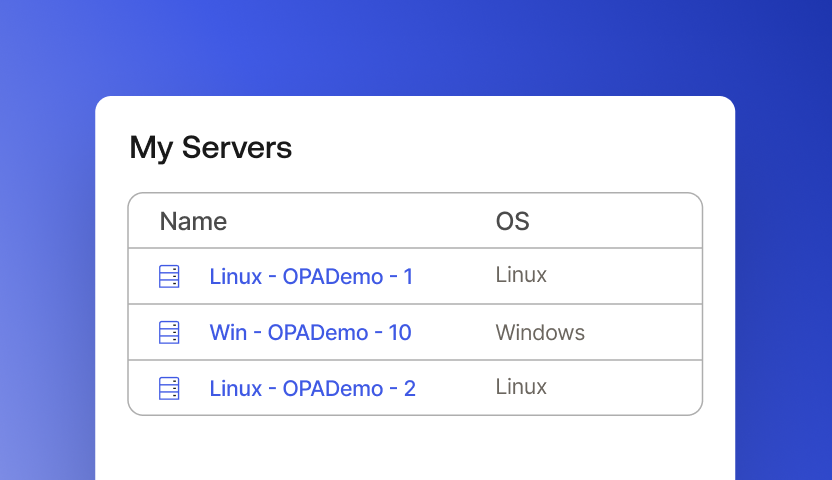Viewport: 832px width, 480px height.
Task: Click blank white card area below the servers table
Action: coord(415,448)
